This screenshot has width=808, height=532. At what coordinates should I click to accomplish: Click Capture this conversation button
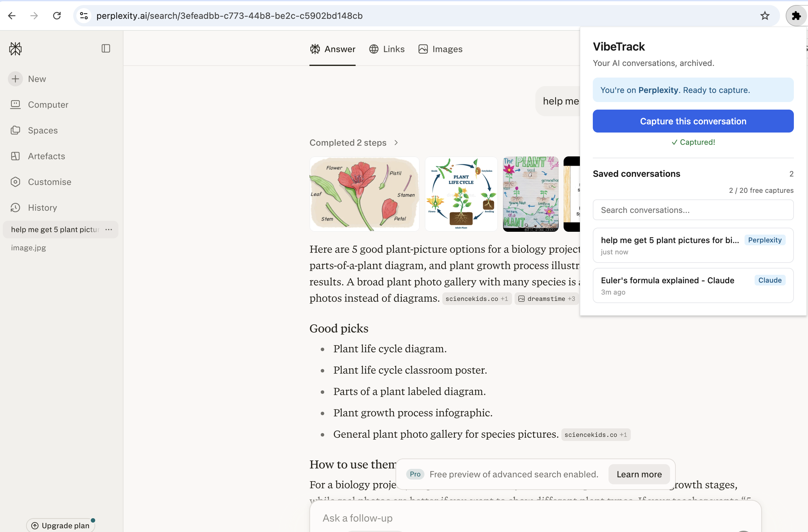pos(693,121)
